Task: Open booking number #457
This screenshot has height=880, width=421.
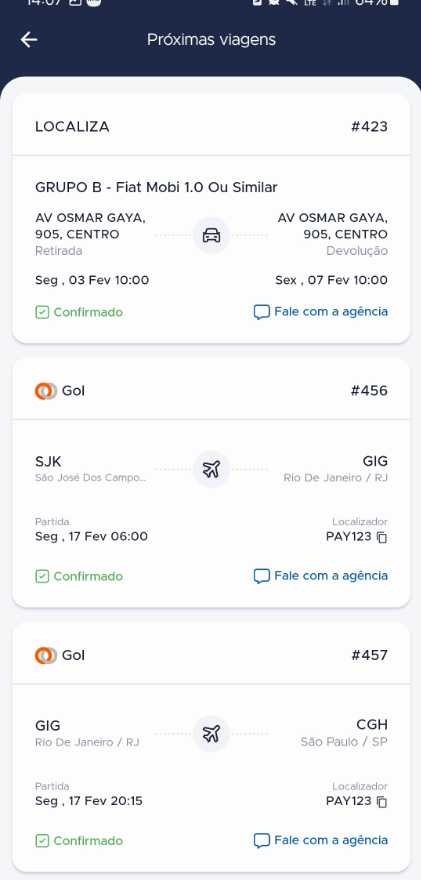Action: 369,655
